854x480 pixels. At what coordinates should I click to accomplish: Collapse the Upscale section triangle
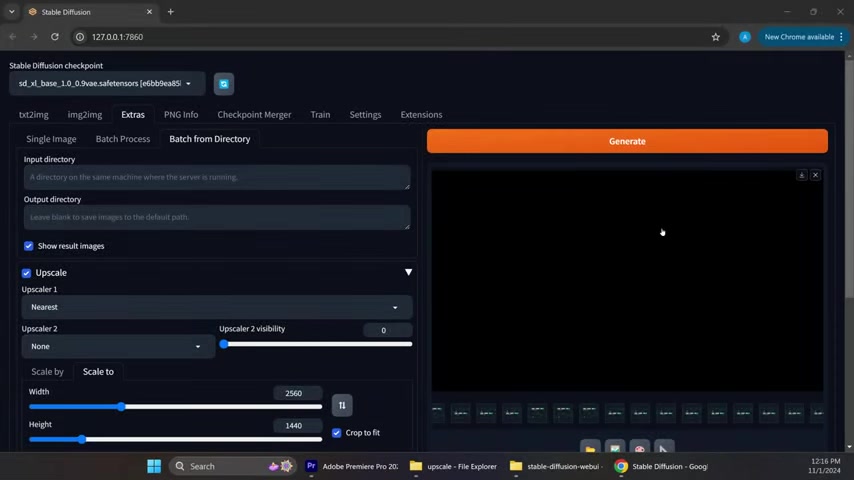pos(408,272)
